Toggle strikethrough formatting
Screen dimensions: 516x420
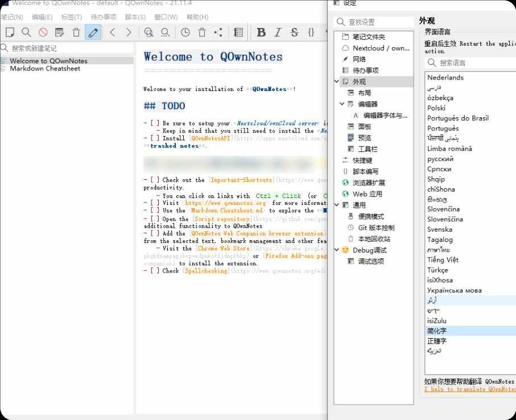pyautogui.click(x=294, y=32)
